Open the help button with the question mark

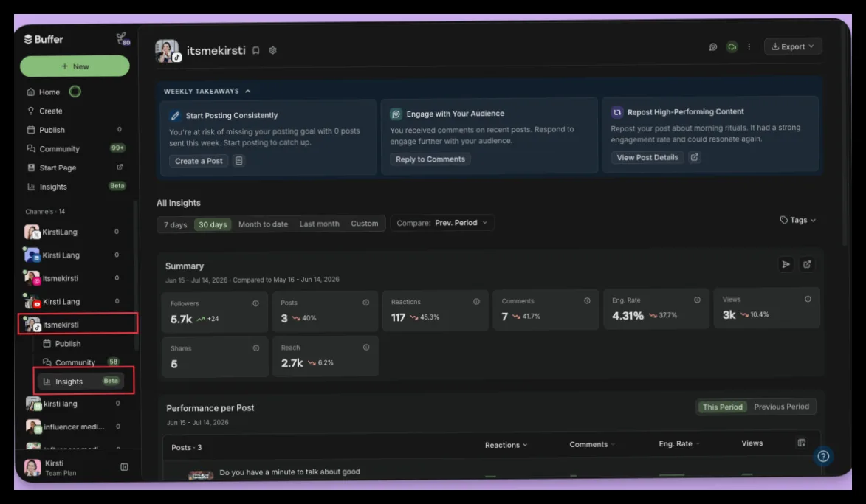pos(823,456)
